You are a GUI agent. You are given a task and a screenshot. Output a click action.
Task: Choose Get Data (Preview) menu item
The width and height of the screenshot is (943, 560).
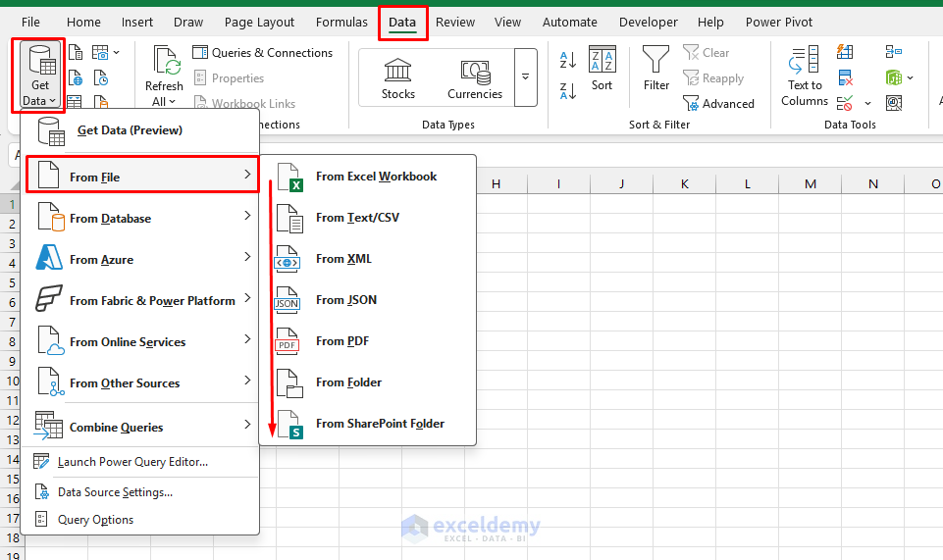[x=140, y=130]
